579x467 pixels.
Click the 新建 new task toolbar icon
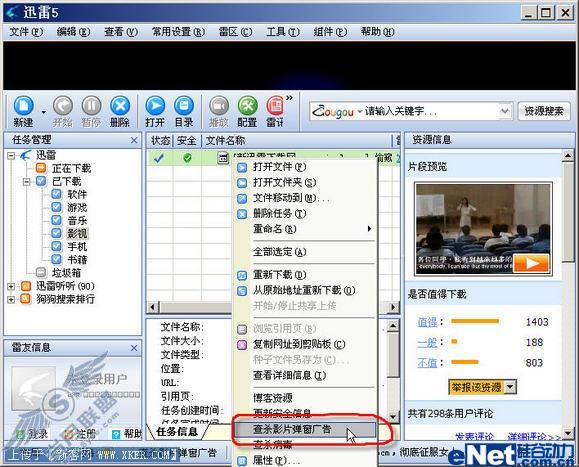click(23, 106)
